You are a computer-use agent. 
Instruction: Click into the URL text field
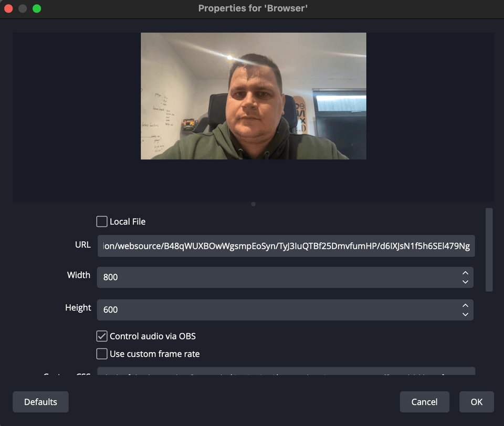(286, 246)
